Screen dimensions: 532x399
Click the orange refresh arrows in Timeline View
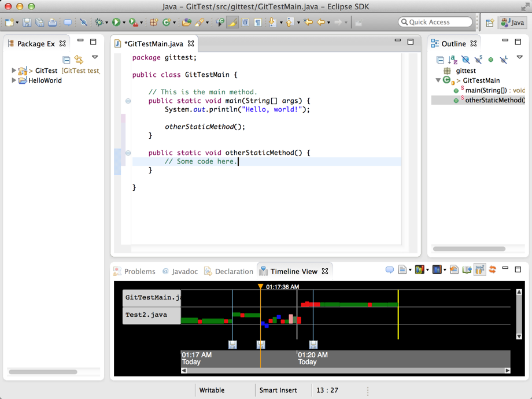click(492, 270)
